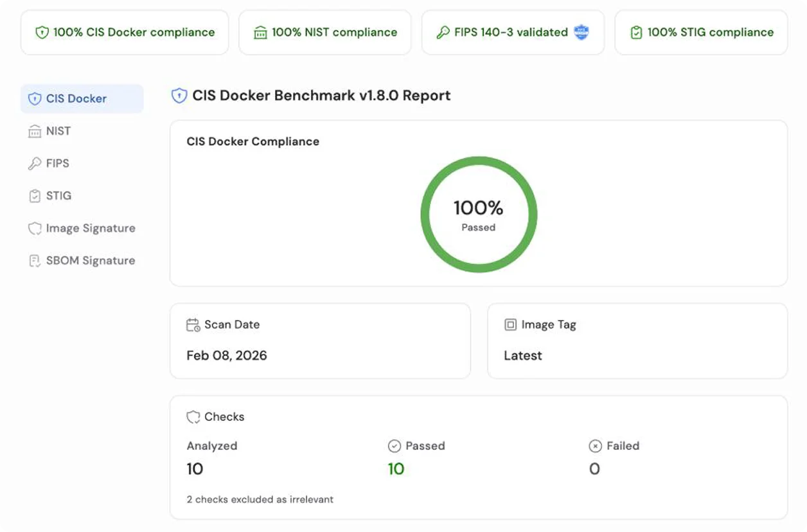This screenshot has width=807, height=532.
Task: Click the 100% CIS Docker compliance badge
Action: click(x=124, y=31)
